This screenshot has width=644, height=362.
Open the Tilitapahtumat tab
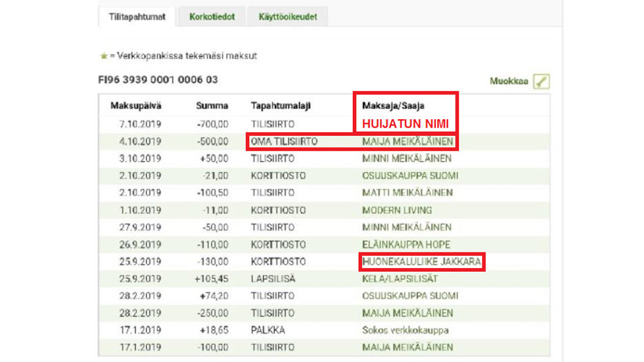(137, 17)
